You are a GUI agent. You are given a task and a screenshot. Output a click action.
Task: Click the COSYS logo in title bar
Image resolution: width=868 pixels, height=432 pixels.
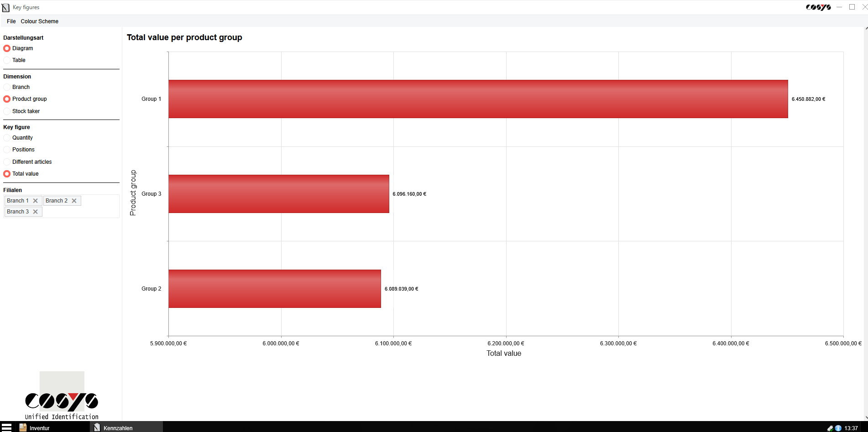[818, 7]
